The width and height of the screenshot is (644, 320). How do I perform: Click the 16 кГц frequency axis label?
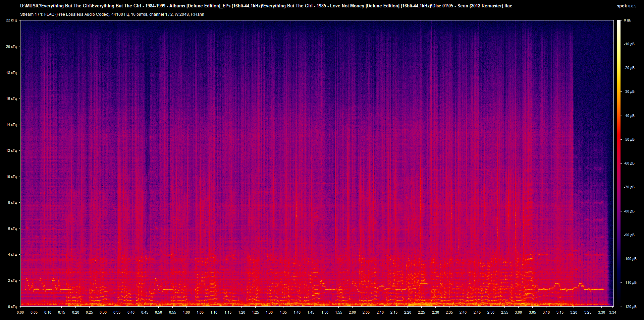11,99
